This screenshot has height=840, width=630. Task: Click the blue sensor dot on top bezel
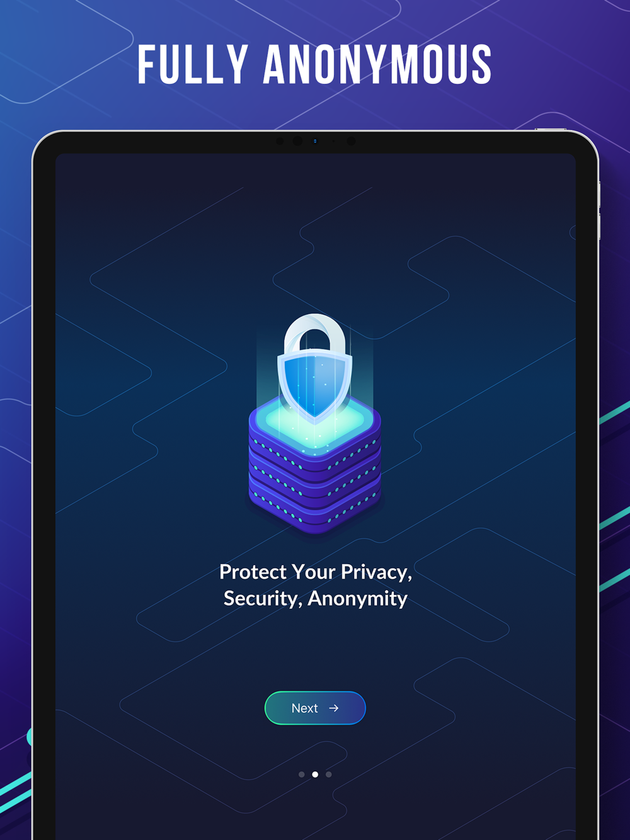(x=315, y=141)
